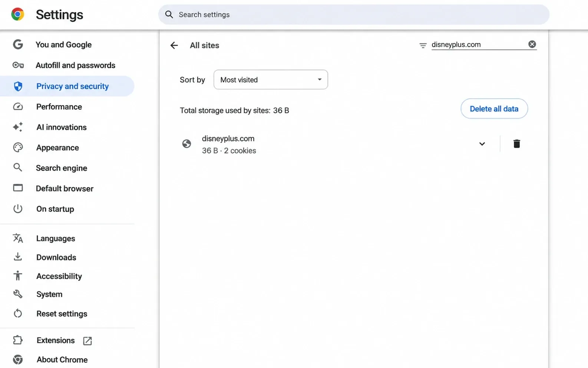This screenshot has width=588, height=368.
Task: Click the puzzle piece Extensions icon
Action: (18, 340)
